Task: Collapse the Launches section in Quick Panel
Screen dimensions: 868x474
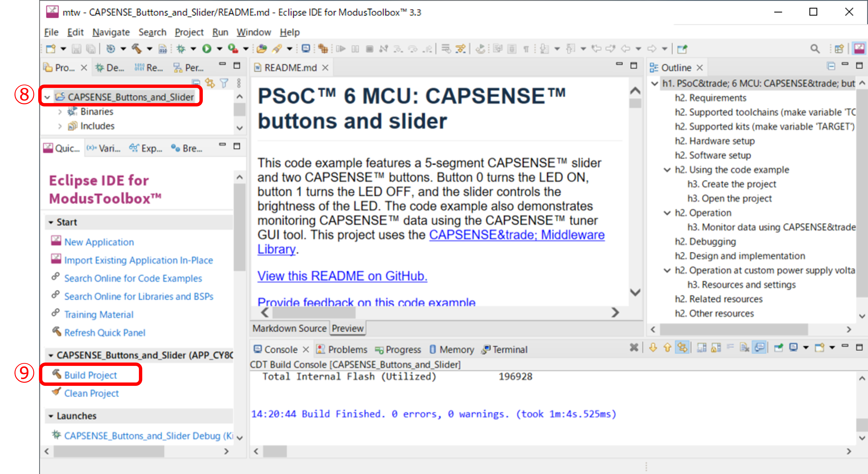Action: (x=51, y=416)
